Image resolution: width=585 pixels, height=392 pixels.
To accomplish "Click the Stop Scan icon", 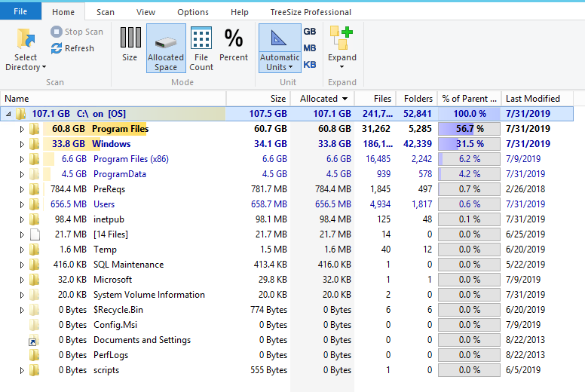I will 57,32.
